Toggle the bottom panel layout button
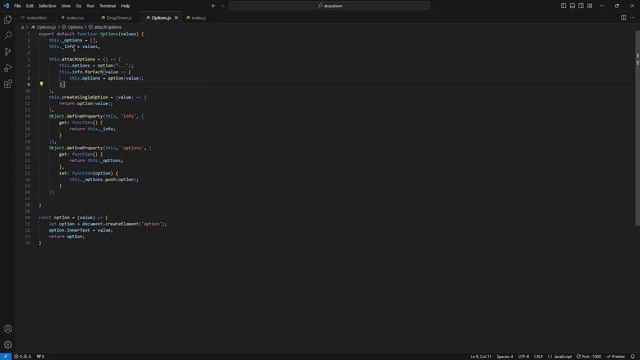Image resolution: width=640 pixels, height=360 pixels. tap(572, 6)
